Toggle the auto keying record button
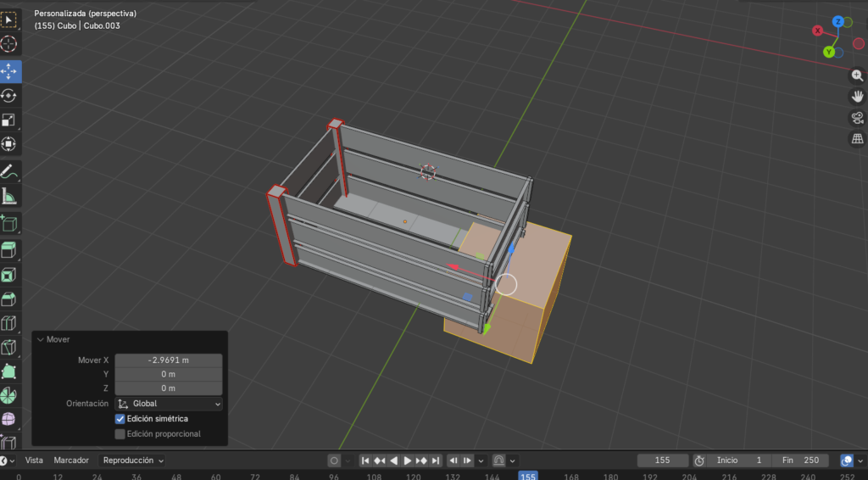Image resolution: width=868 pixels, height=480 pixels. [x=334, y=460]
